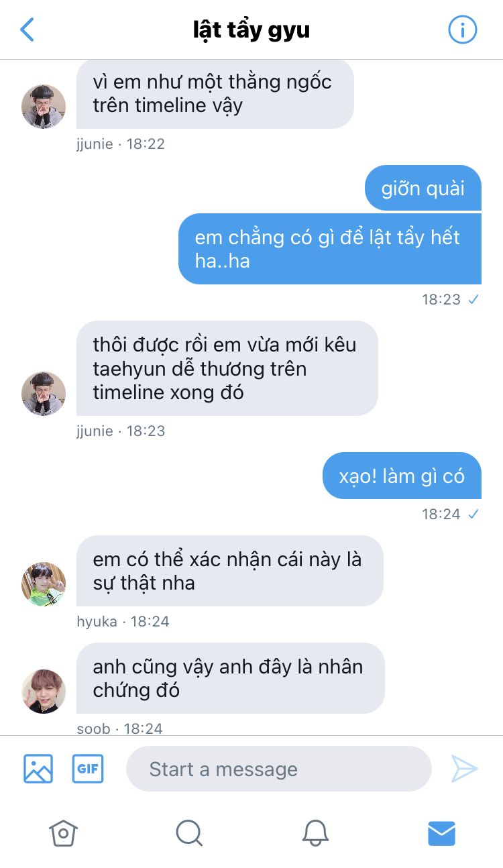Attach a photo using image icon
Screen dimensions: 503x868
[38, 769]
